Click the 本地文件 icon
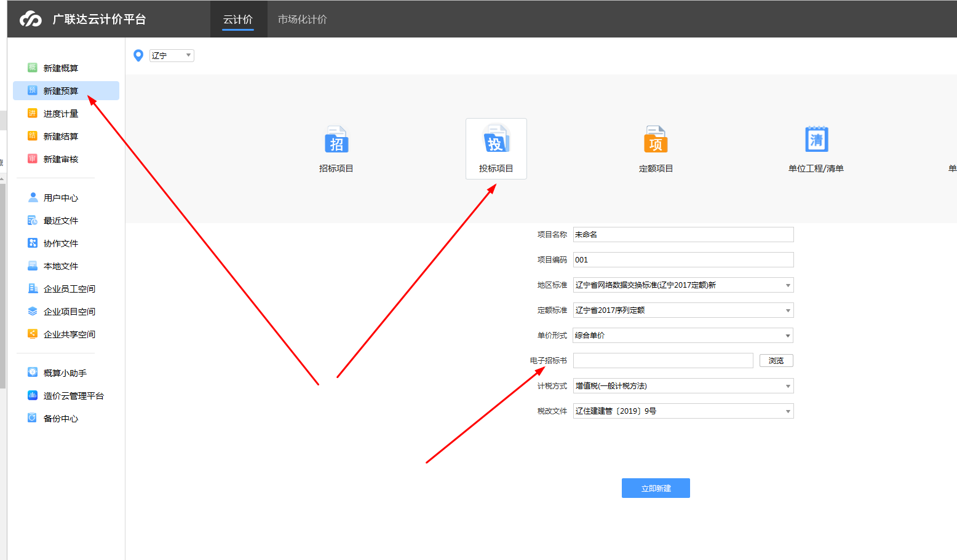 tap(33, 266)
